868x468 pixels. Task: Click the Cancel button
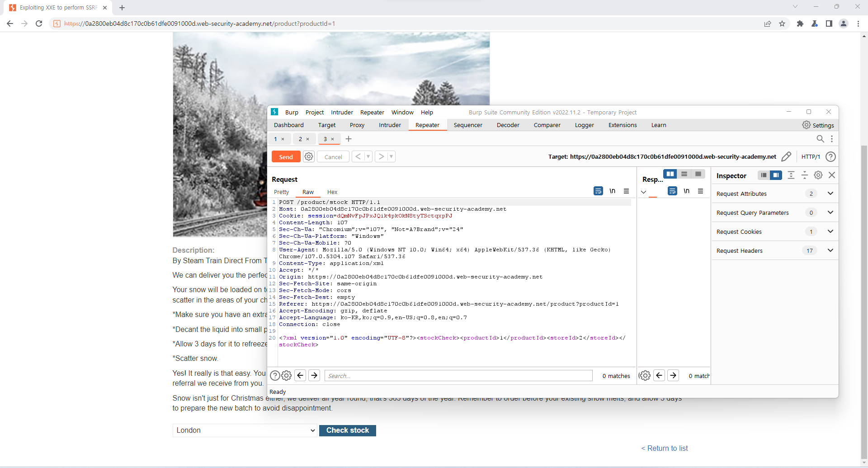(333, 157)
